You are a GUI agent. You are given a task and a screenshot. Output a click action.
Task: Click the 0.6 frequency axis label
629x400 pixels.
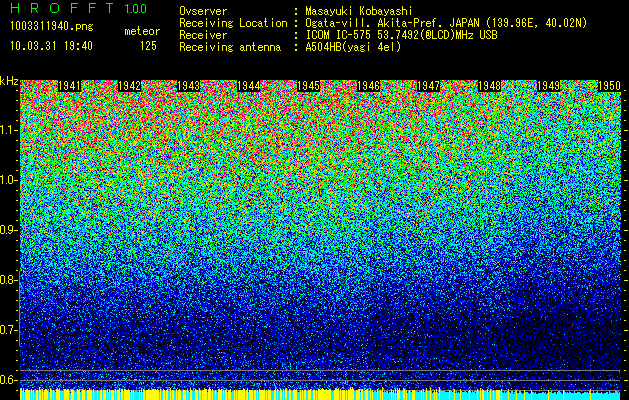tap(8, 380)
